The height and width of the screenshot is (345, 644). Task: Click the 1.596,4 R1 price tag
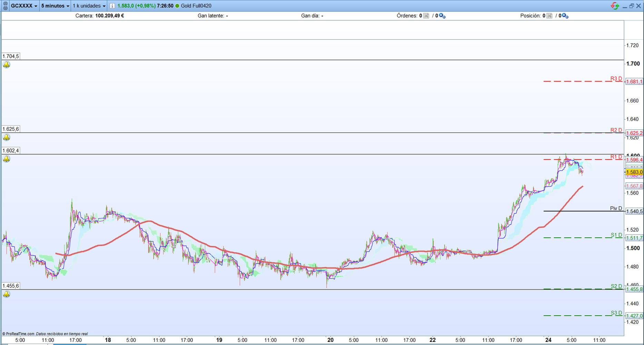pos(634,160)
